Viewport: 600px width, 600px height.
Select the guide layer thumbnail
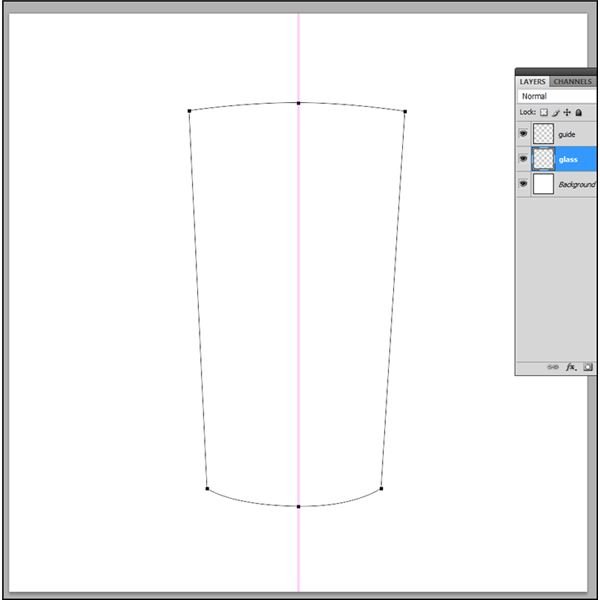pyautogui.click(x=543, y=134)
